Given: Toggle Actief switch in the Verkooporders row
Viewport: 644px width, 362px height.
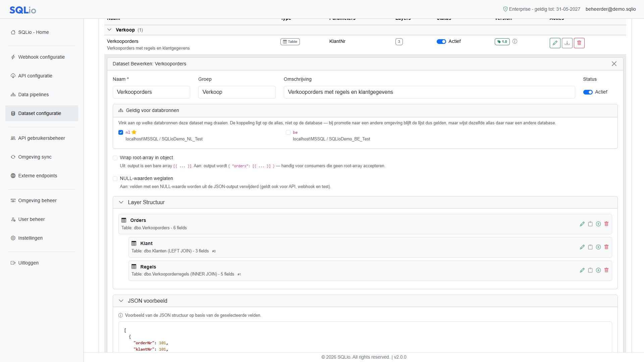Looking at the screenshot, I should coord(441,42).
